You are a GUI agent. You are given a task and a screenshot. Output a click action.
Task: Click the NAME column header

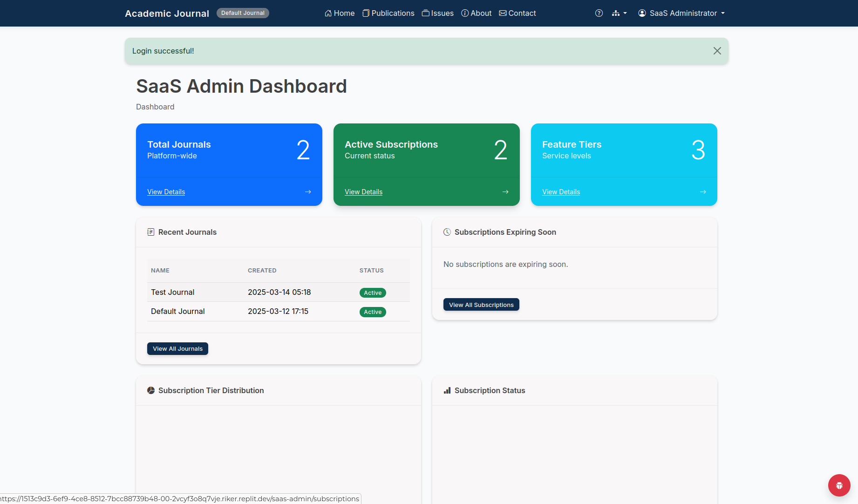tap(160, 270)
